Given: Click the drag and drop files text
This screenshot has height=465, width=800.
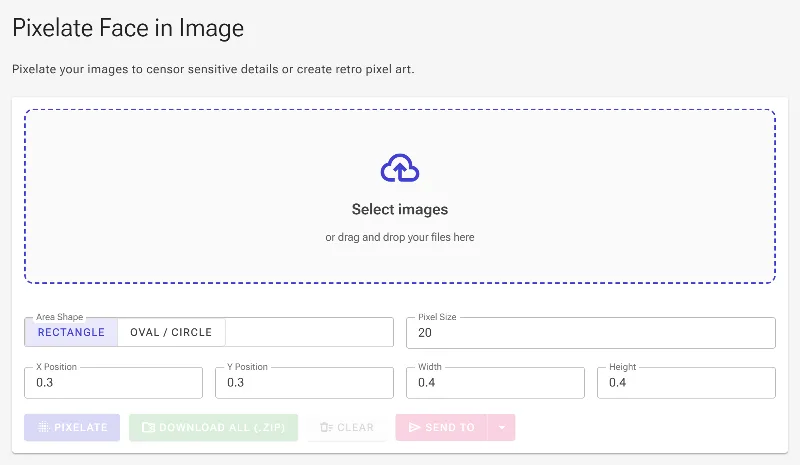Looking at the screenshot, I should (400, 237).
